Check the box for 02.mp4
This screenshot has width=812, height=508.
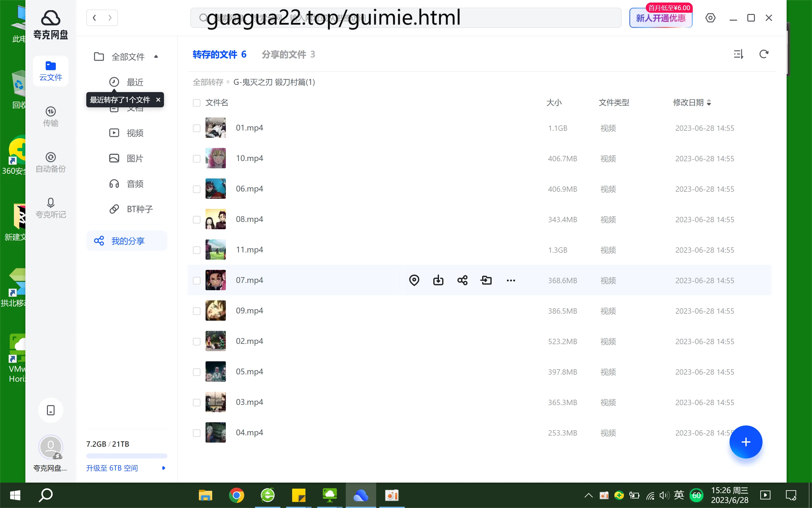197,341
